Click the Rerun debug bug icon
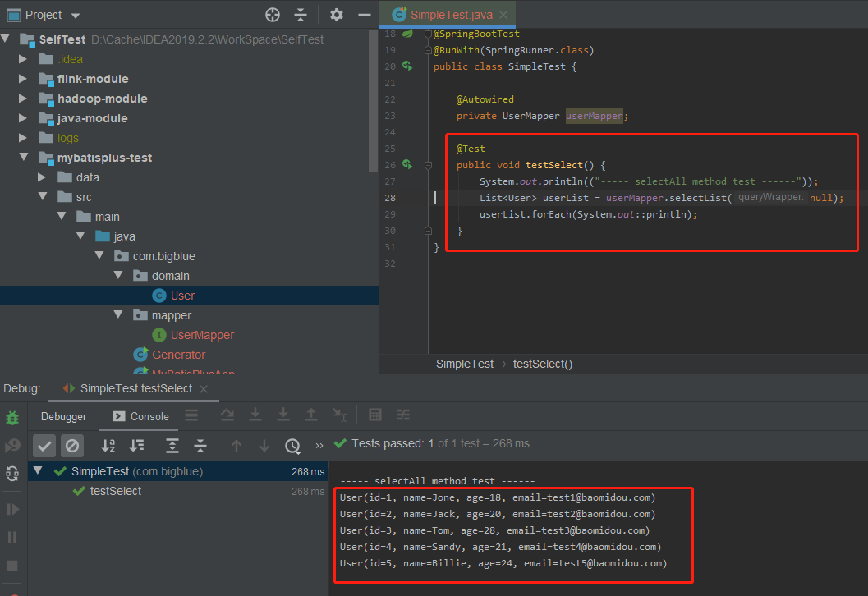 12,418
